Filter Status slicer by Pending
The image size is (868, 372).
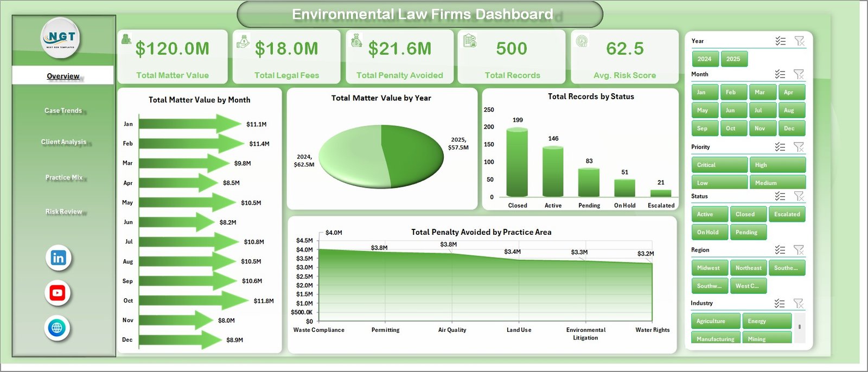click(x=748, y=232)
